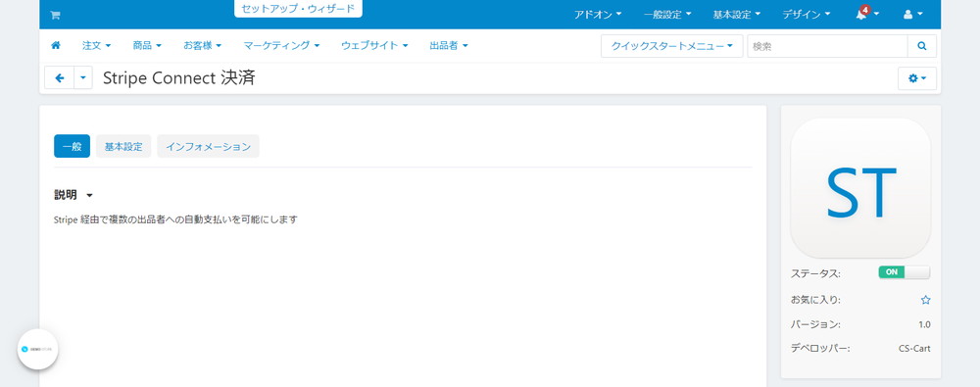Image resolution: width=980 pixels, height=387 pixels.
Task: Open the 出品者 menu
Action: coord(449,46)
